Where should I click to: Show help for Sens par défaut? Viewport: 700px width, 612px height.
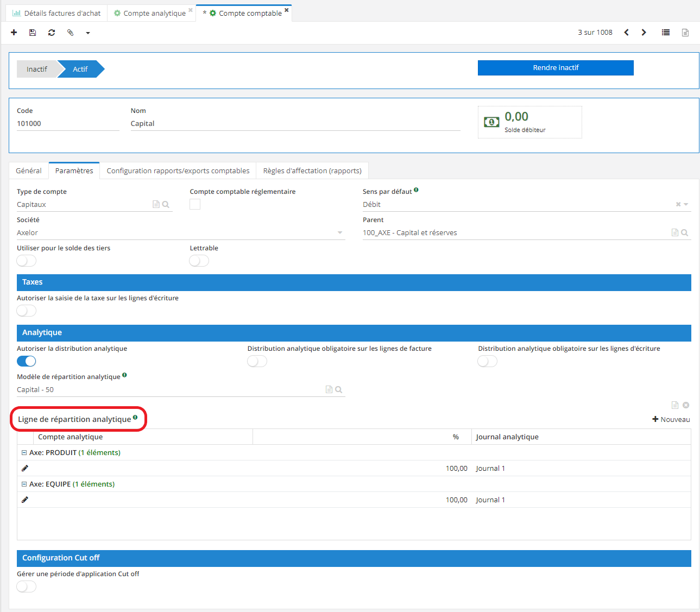(416, 190)
